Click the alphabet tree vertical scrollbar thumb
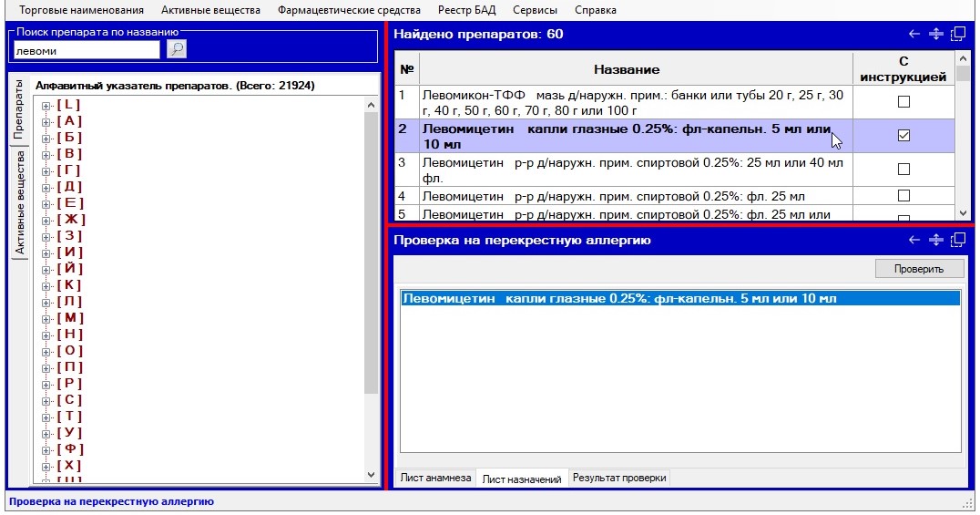This screenshot has width=980, height=515. 371,253
